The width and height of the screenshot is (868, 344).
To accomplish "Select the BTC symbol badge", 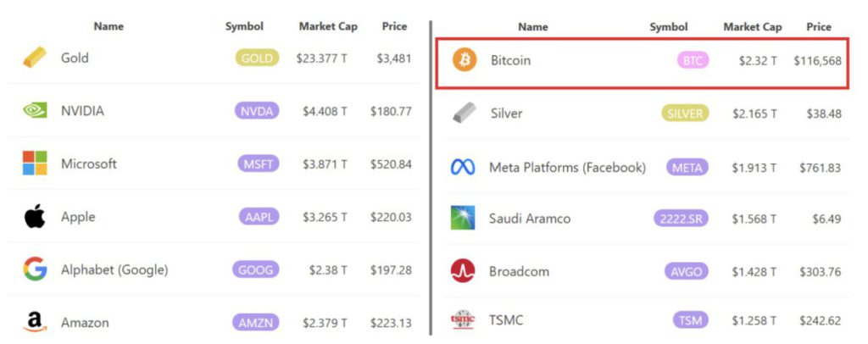I will pos(693,60).
